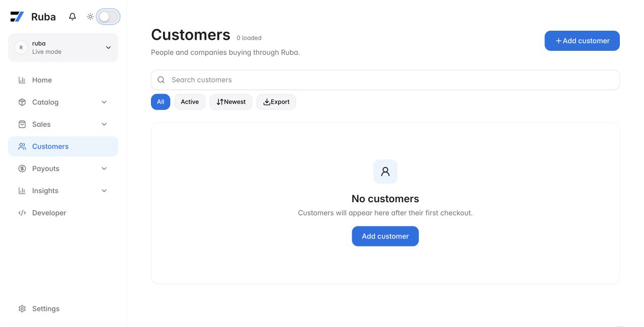Click the Payouts dollar icon

(x=22, y=169)
